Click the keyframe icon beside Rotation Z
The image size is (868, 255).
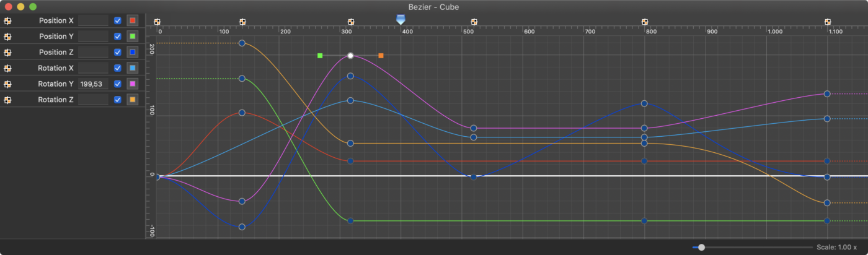(7, 100)
